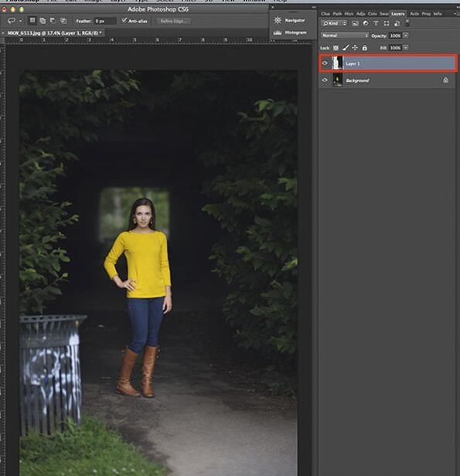Click the Navigator panel wheel icon
The height and width of the screenshot is (476, 460).
(278, 20)
